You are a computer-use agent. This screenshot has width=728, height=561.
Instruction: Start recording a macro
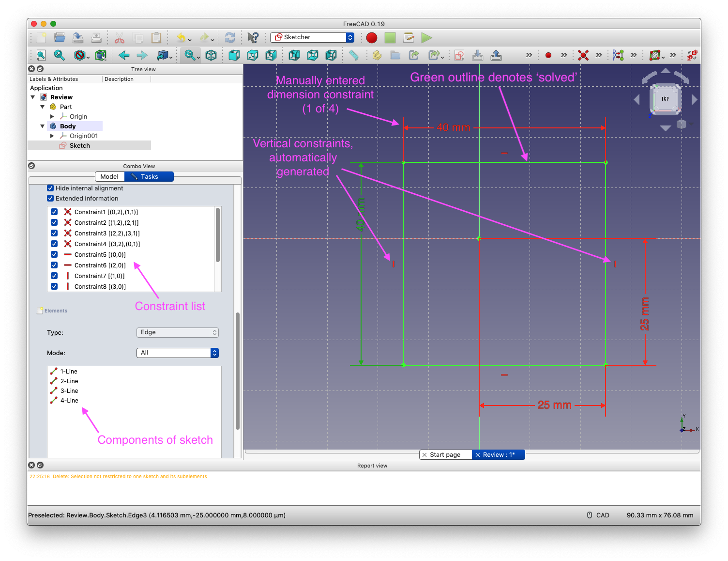(x=371, y=37)
